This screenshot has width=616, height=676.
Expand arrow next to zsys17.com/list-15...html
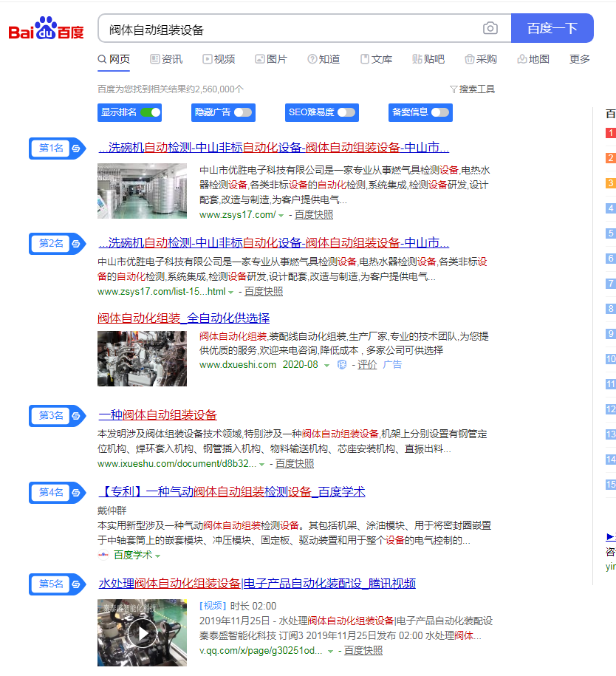[231, 293]
